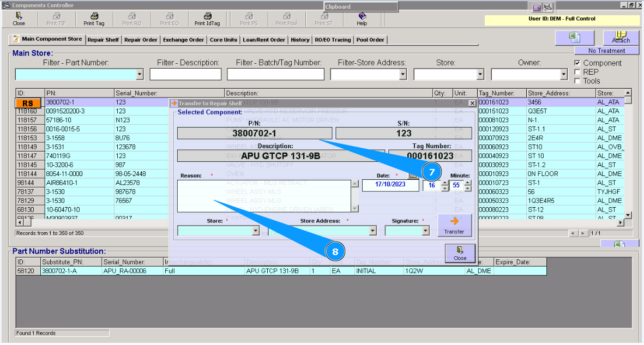
Task: Open the History tab
Action: point(300,40)
